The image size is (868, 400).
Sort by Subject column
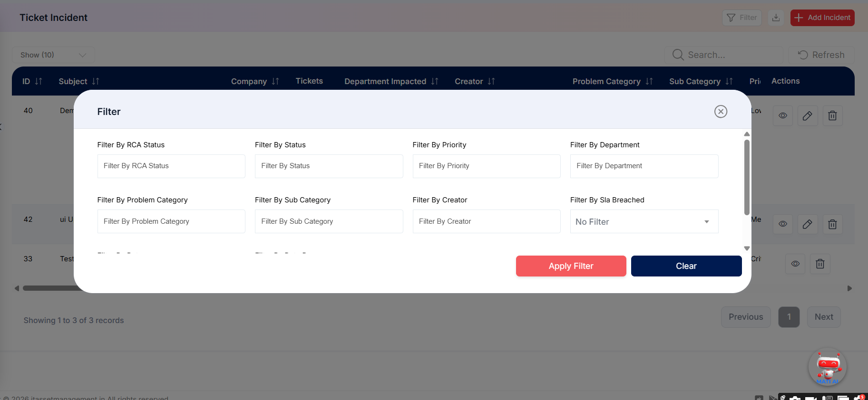96,81
